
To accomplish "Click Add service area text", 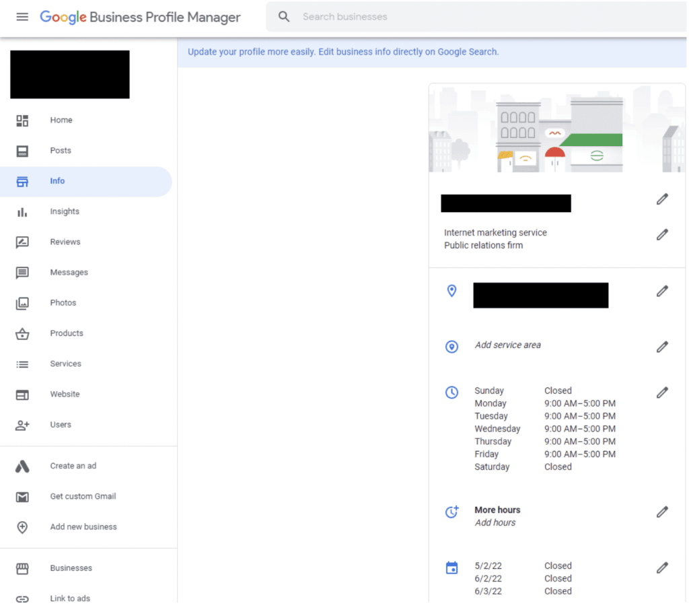I will 507,345.
